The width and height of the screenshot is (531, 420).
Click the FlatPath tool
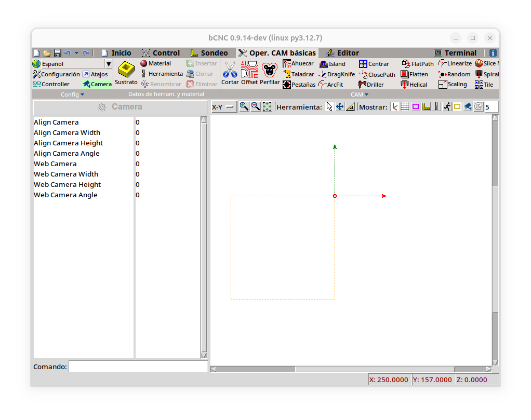pyautogui.click(x=418, y=64)
